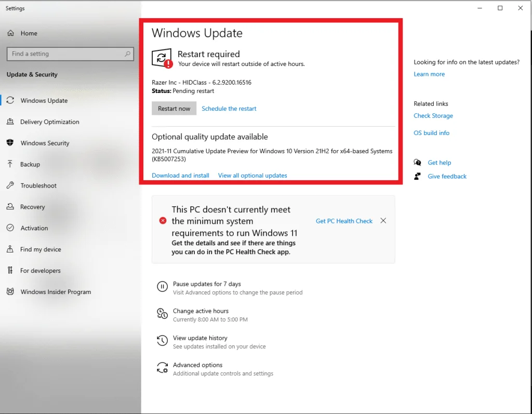This screenshot has height=414, width=532.
Task: Click the Delivery Optimization icon
Action: (x=10, y=122)
